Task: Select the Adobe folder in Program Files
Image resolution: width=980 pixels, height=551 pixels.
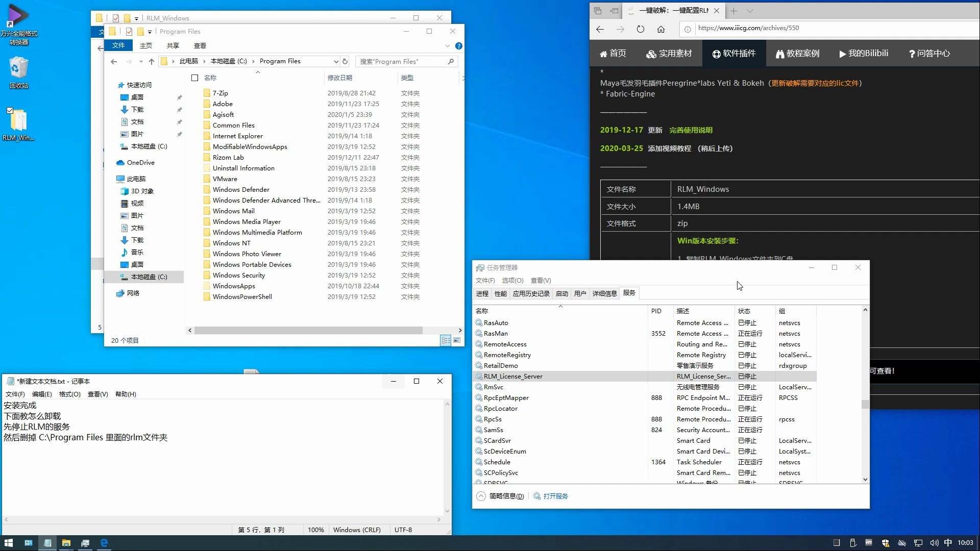Action: pos(223,104)
